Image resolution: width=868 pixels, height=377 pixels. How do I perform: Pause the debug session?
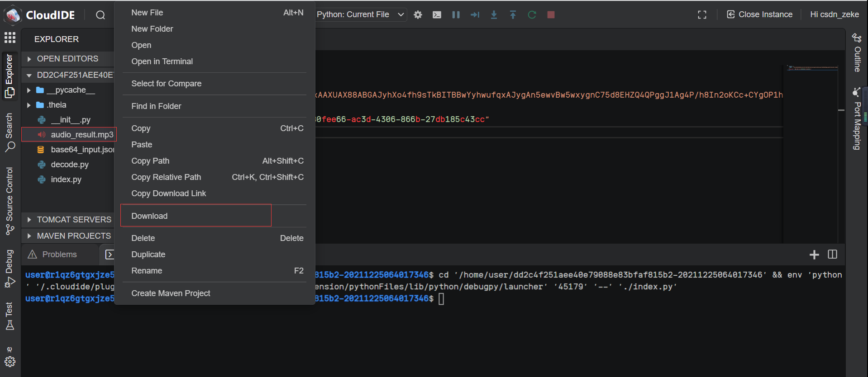(456, 15)
